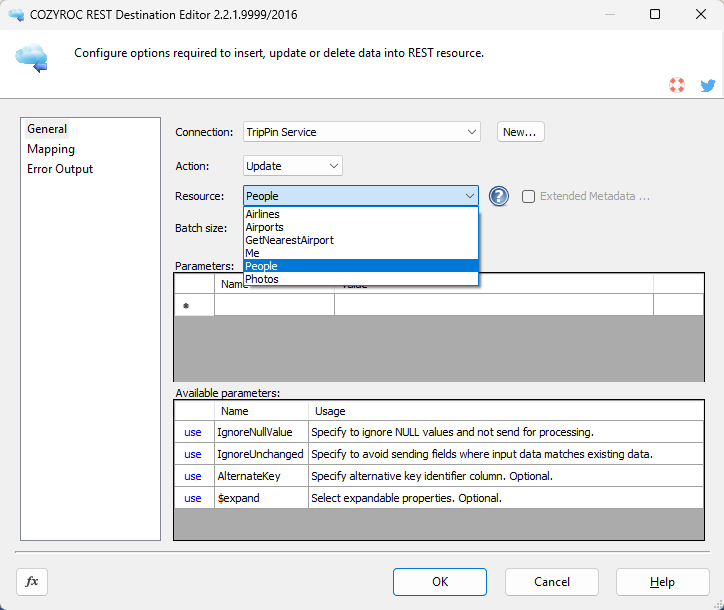
Task: Open the Help button
Action: pos(663,581)
